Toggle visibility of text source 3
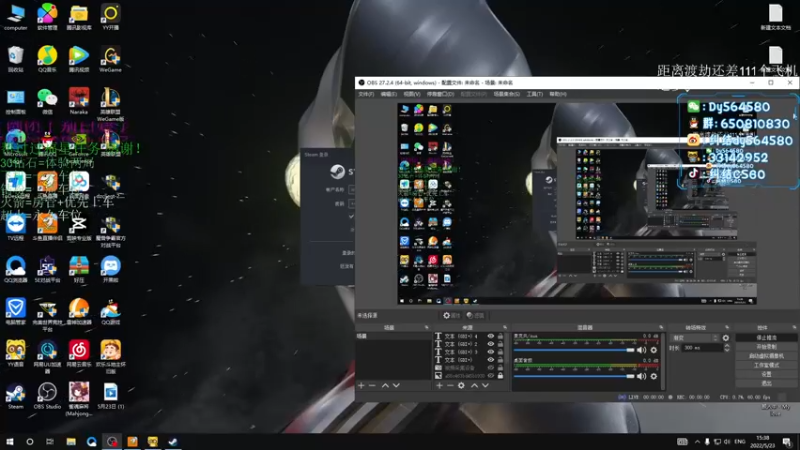Viewport: 800px width, 450px height. [491, 352]
